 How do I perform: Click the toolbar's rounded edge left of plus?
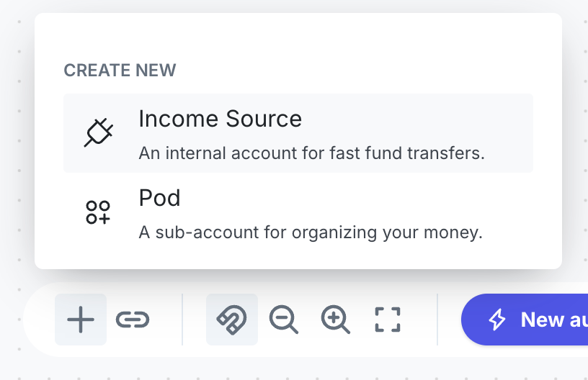click(37, 320)
